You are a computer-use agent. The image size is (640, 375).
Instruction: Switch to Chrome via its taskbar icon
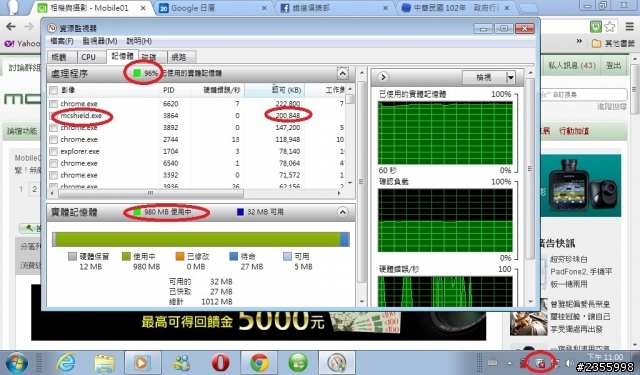coord(259,363)
